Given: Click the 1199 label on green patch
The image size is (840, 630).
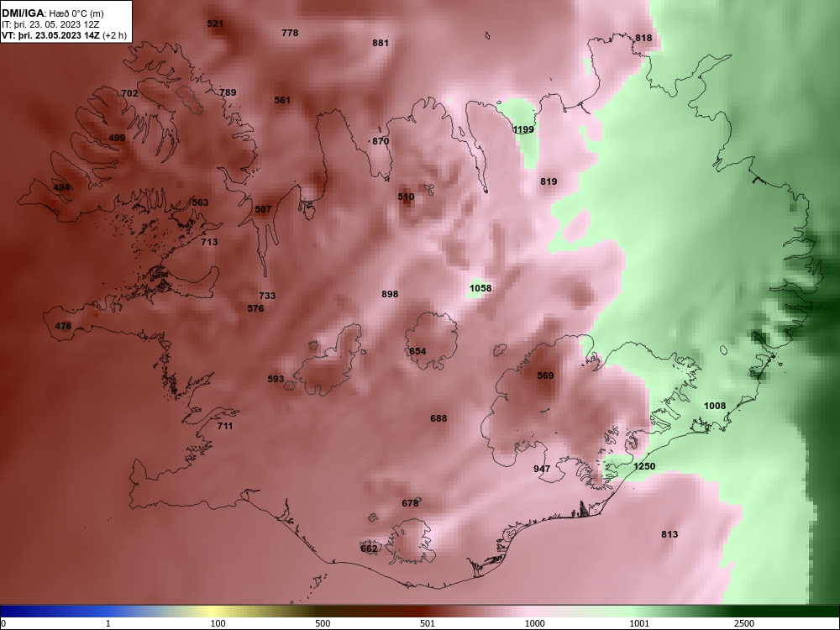Looking at the screenshot, I should (x=523, y=129).
